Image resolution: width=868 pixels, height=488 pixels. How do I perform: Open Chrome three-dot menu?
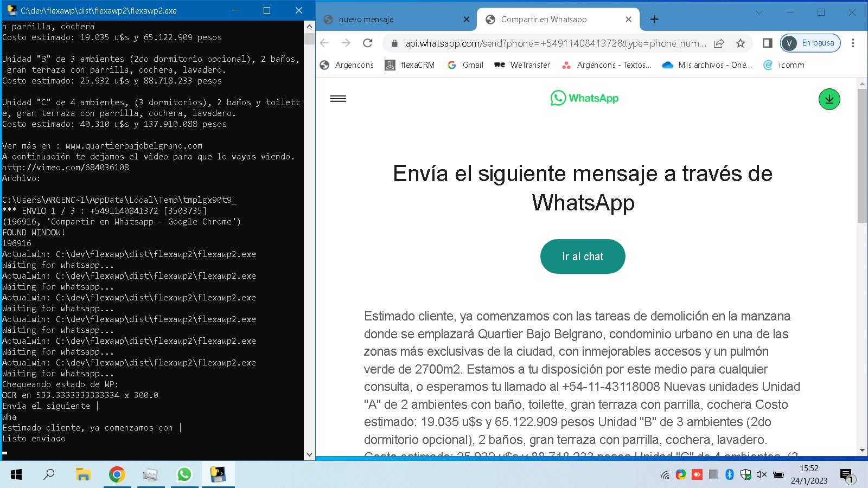853,43
